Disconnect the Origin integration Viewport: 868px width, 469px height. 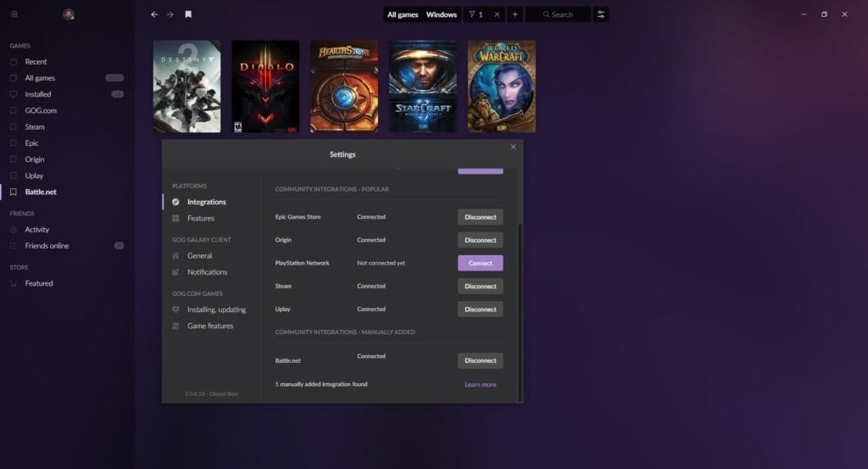pyautogui.click(x=480, y=240)
